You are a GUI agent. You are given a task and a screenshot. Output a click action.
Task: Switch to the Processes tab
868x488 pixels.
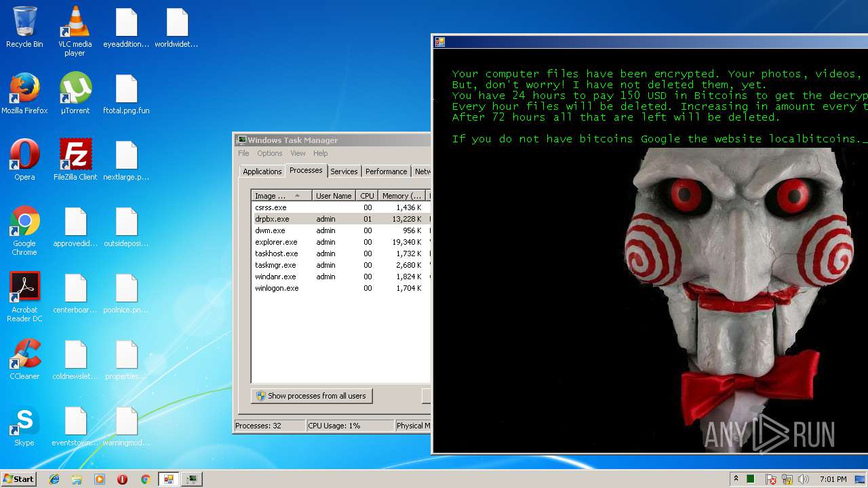tap(306, 170)
